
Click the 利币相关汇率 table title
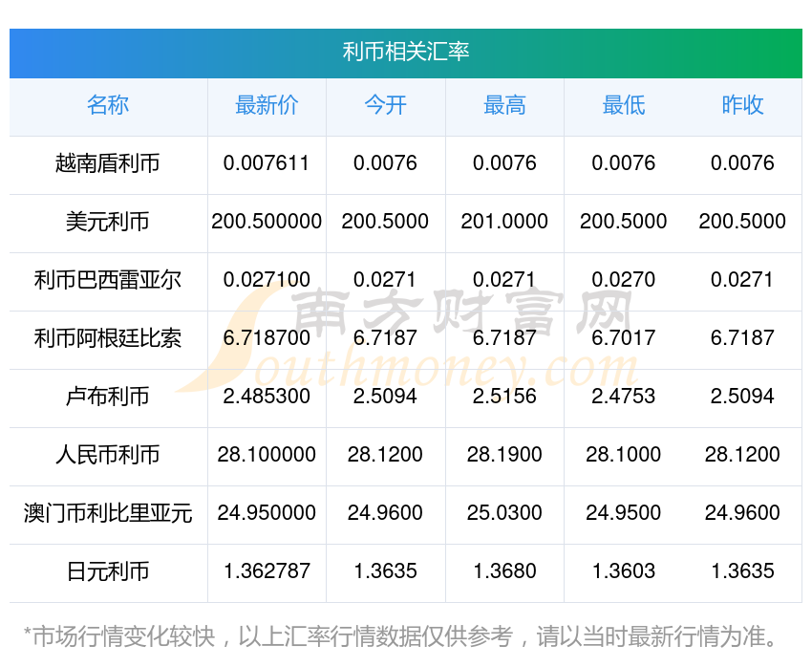click(405, 52)
